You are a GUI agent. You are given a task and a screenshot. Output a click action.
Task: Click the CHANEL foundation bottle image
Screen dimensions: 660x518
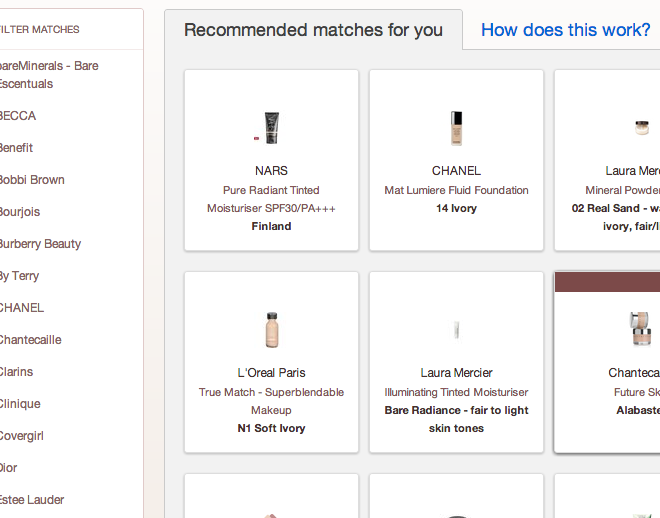click(456, 127)
